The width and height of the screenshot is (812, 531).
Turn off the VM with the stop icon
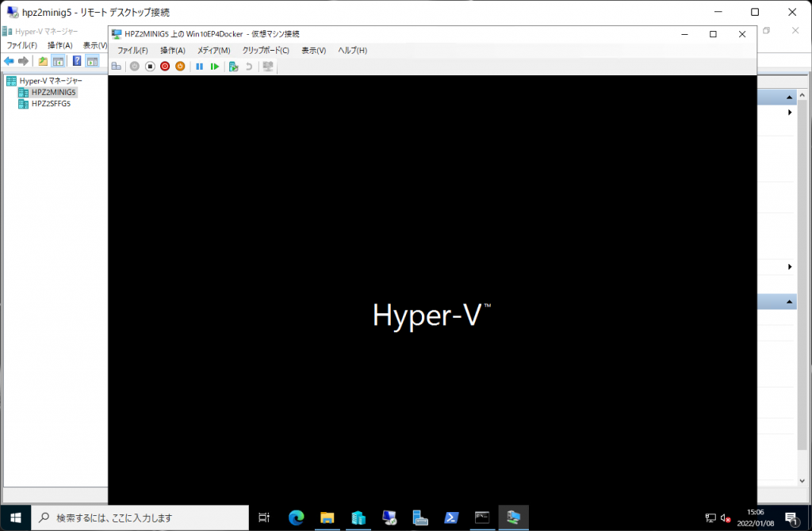[150, 67]
